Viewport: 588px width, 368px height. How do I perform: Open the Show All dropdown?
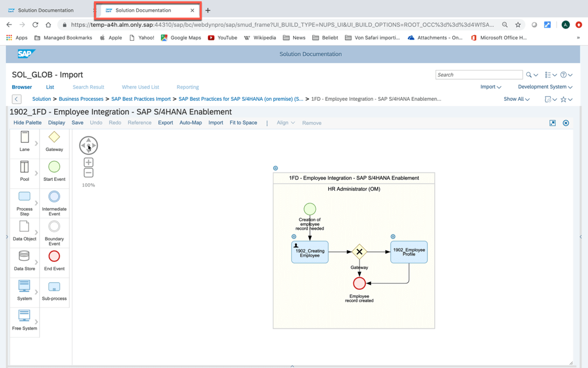516,99
